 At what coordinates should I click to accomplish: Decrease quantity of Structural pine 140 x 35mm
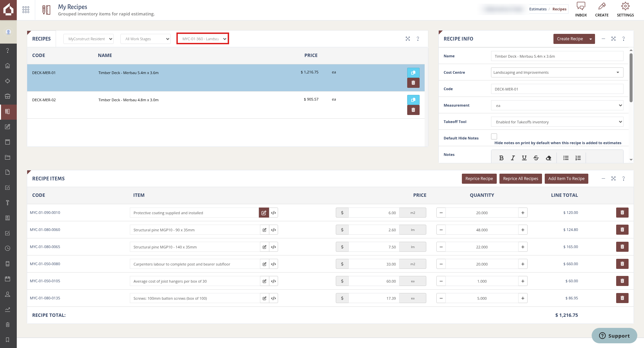(x=441, y=247)
